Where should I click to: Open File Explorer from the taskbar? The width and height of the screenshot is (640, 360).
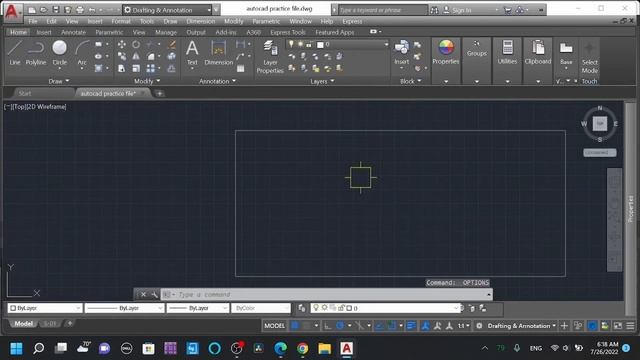pyautogui.click(x=324, y=348)
